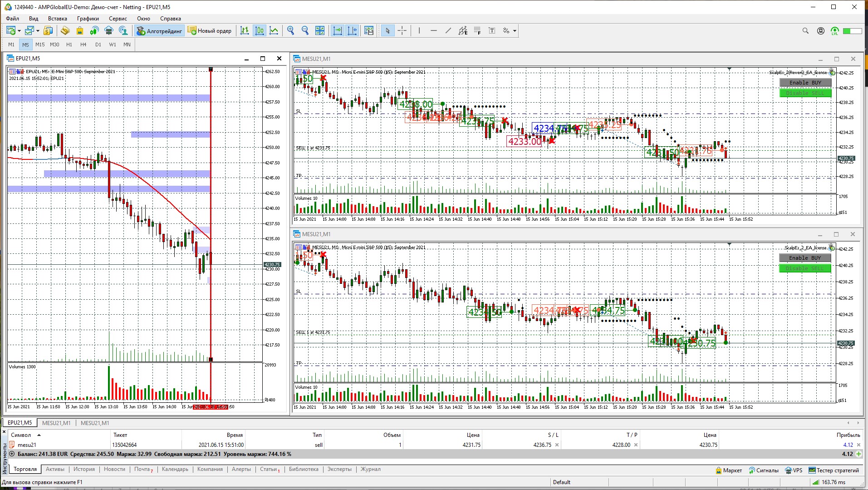868x490 pixels.
Task: Open Тестер стратегий in the bottom bar
Action: (x=834, y=470)
